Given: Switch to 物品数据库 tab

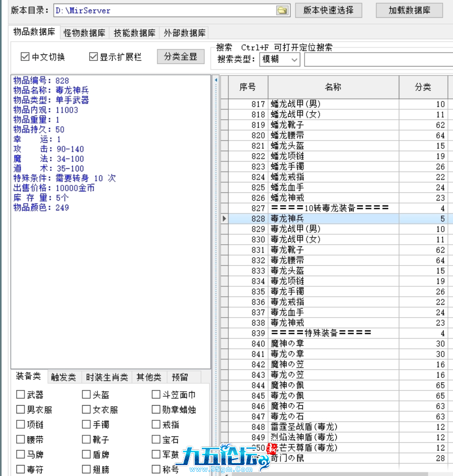Looking at the screenshot, I should 34,32.
